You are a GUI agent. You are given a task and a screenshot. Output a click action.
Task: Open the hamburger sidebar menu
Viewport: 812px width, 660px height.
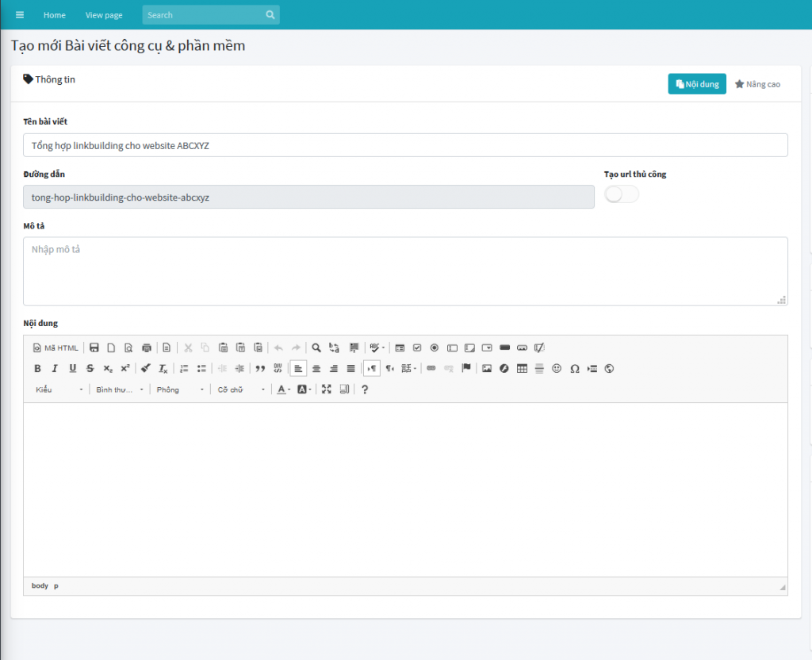pyautogui.click(x=20, y=15)
